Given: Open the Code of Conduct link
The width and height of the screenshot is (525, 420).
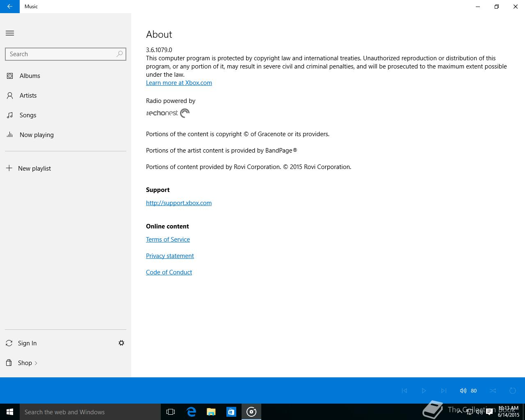Looking at the screenshot, I should (x=169, y=272).
